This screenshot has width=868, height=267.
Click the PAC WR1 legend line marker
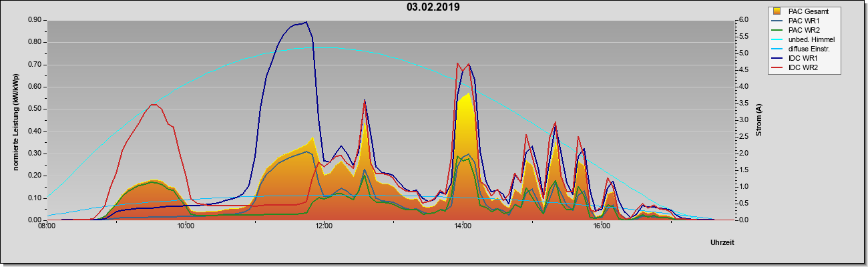(777, 21)
